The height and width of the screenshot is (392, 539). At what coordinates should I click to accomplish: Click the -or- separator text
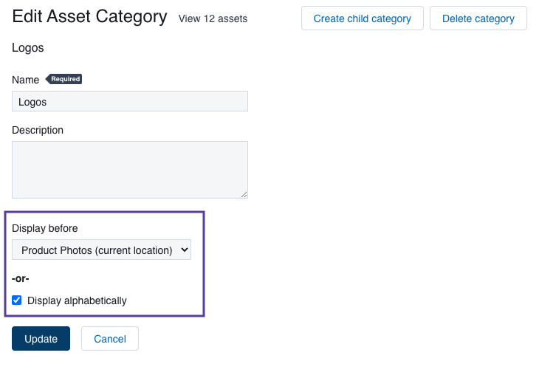point(20,278)
